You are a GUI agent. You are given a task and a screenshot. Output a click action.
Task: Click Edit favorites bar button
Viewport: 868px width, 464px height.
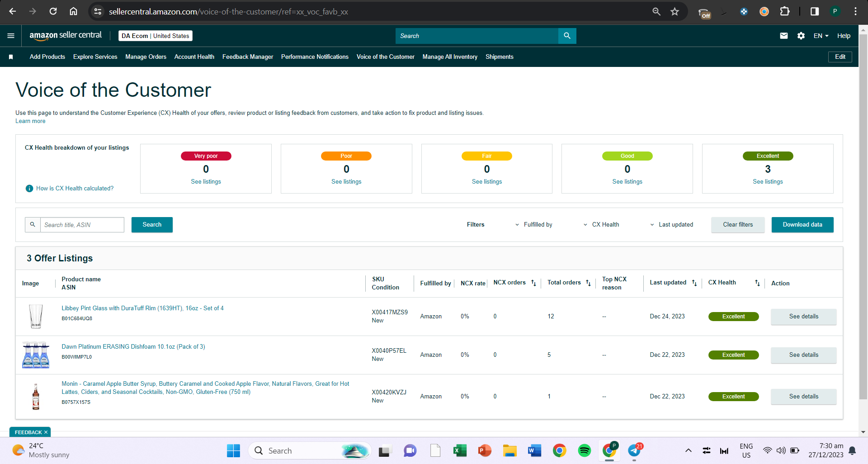point(840,57)
